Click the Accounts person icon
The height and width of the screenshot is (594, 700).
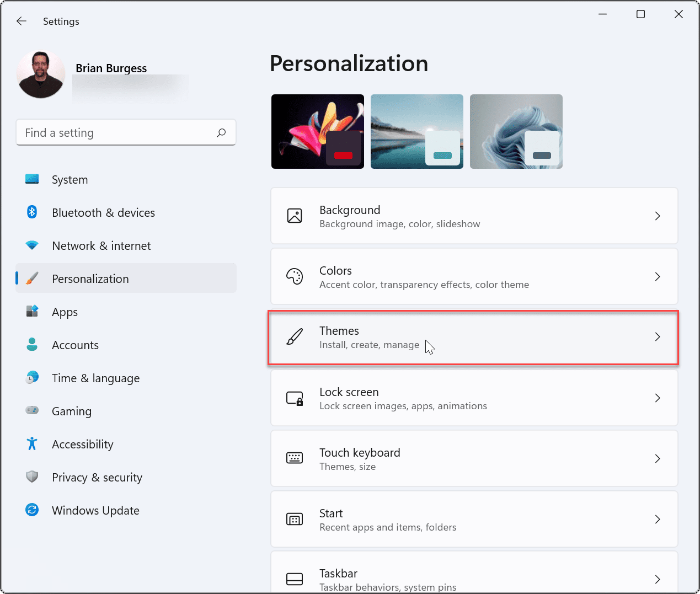32,345
